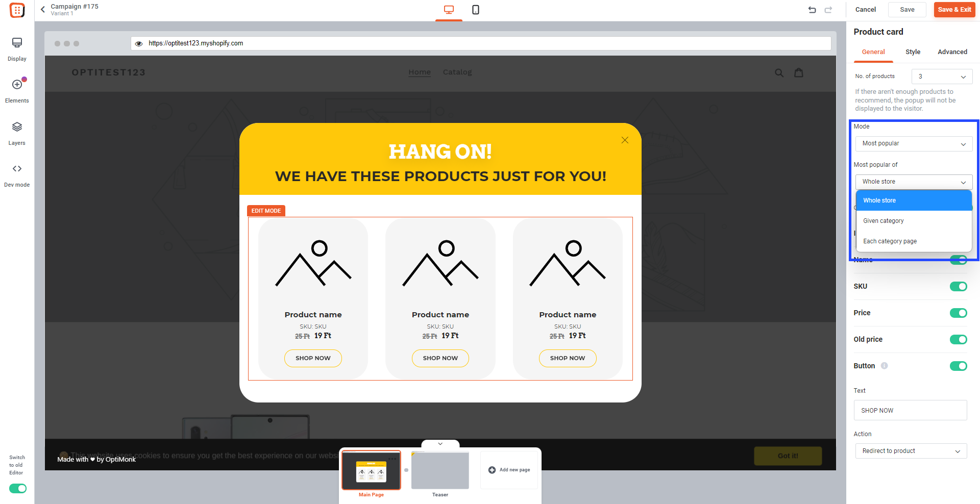Viewport: 980px width, 504px height.
Task: Toggle the Old price switch off
Action: (958, 340)
